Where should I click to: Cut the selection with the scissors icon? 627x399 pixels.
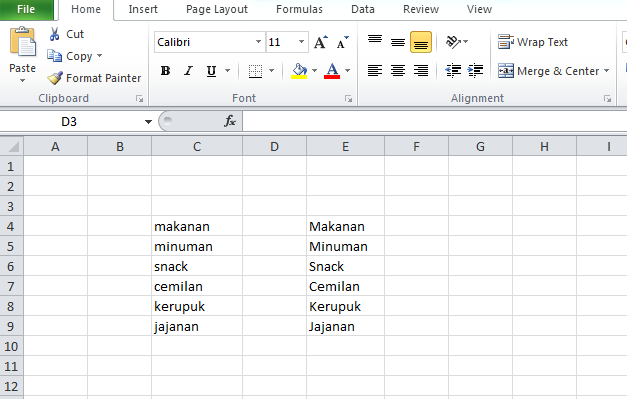click(x=54, y=34)
